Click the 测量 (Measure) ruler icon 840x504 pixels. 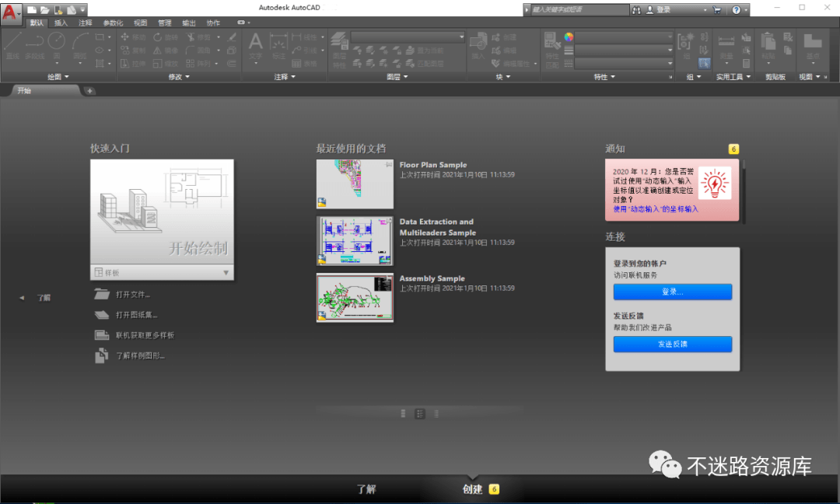click(726, 41)
